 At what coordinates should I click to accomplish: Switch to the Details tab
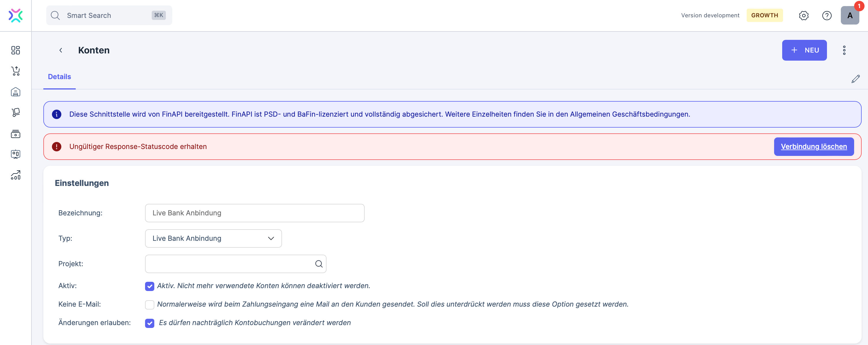coord(59,77)
